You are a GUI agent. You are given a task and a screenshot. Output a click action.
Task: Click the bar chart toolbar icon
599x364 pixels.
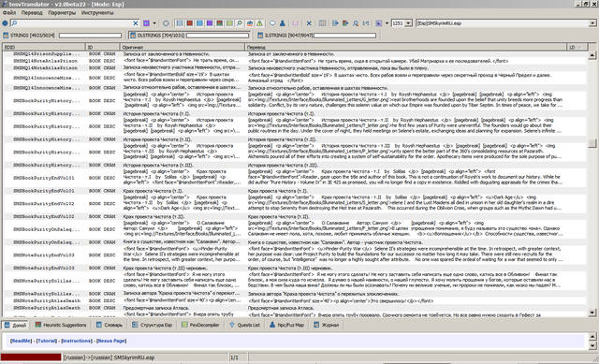tap(250, 23)
